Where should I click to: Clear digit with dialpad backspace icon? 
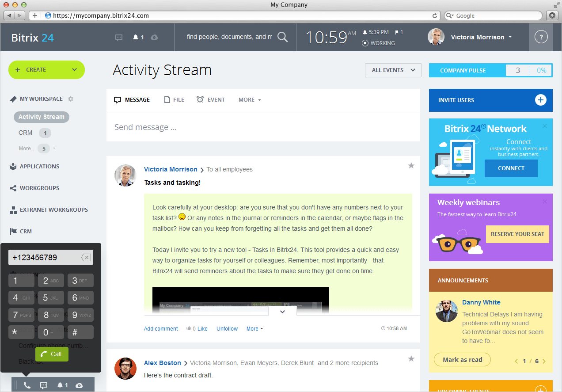(x=86, y=258)
